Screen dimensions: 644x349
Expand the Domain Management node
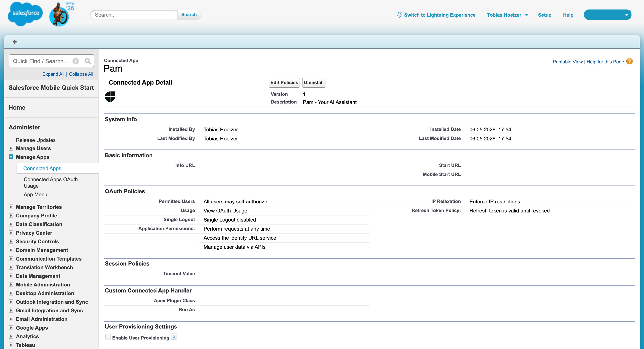11,250
